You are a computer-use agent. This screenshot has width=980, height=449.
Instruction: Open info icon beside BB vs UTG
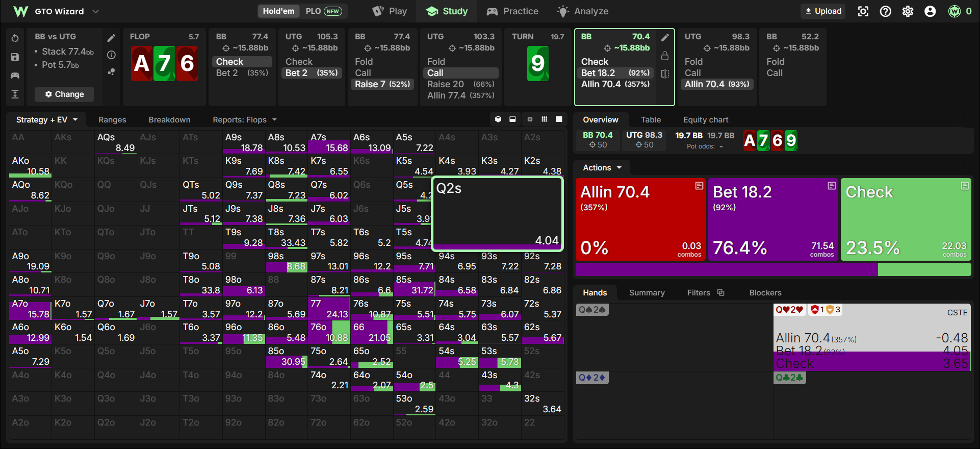(111, 55)
